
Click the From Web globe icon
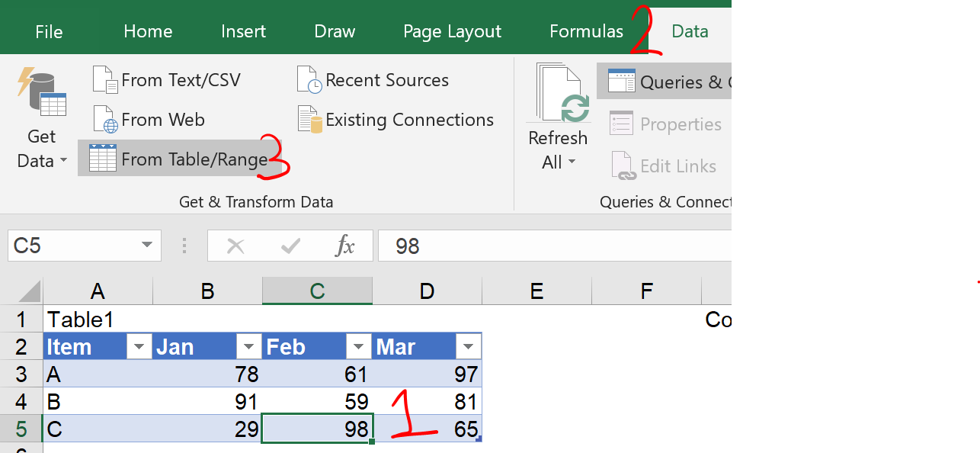pos(104,120)
